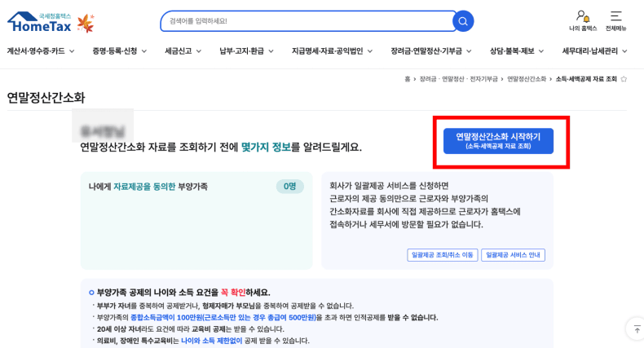Click 20세 이상 자녀라도 bullet line
The image size is (644, 348).
point(191,329)
